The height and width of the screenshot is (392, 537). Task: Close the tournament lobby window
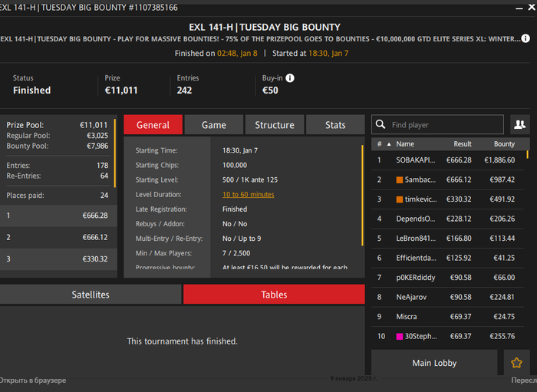pos(532,7)
